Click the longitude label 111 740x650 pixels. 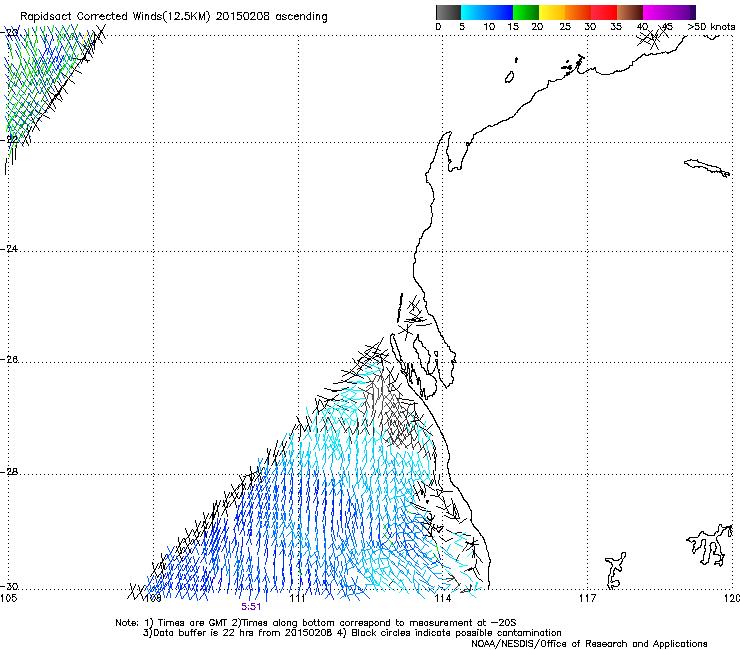click(x=297, y=599)
